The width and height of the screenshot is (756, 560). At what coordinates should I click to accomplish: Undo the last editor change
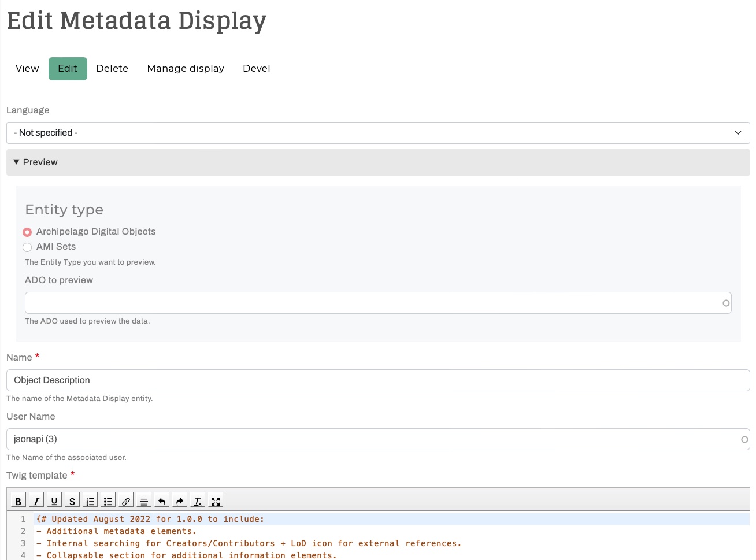[162, 501]
